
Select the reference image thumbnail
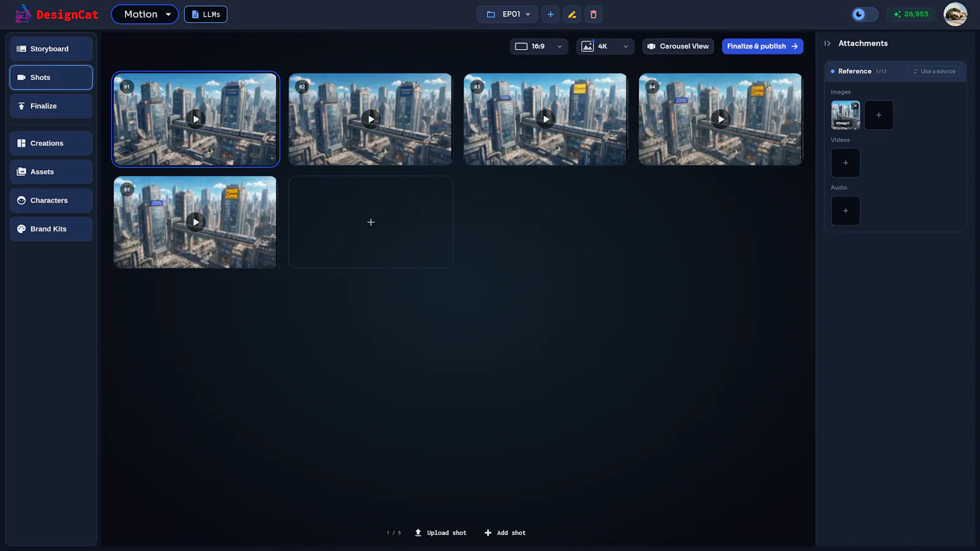click(x=845, y=115)
